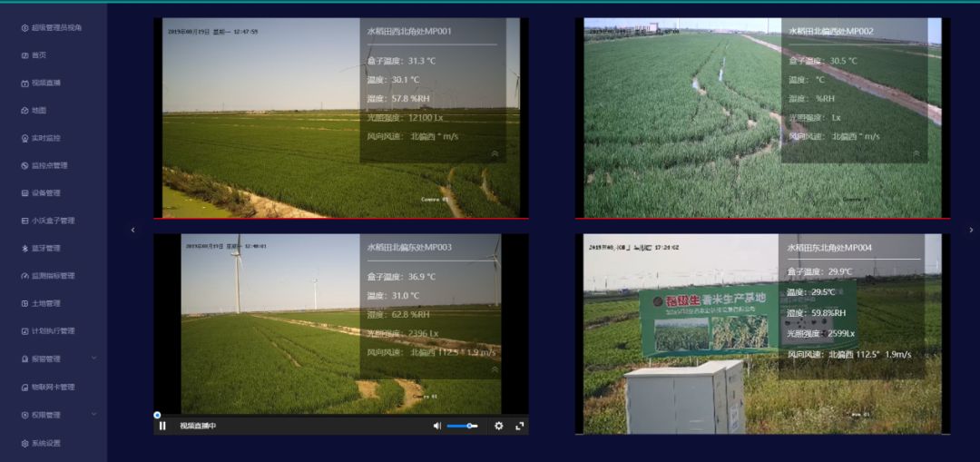Go to previous camera page arrow
980x462 pixels.
tap(132, 230)
